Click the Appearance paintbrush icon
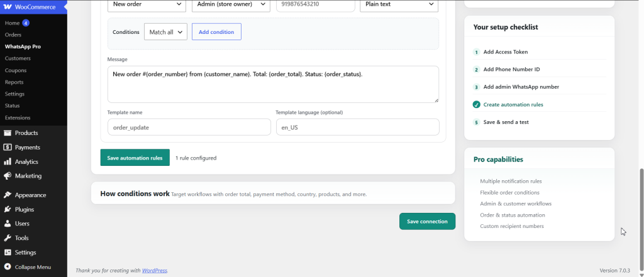 pos(8,195)
